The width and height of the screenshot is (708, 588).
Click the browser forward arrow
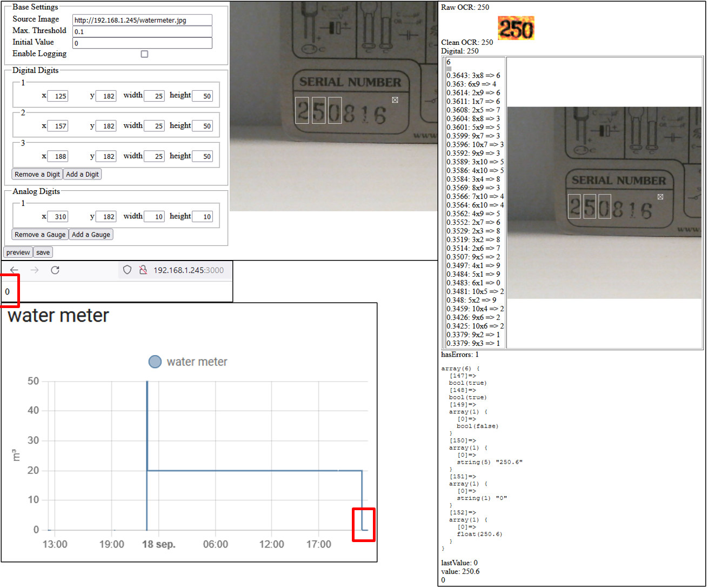tap(35, 270)
